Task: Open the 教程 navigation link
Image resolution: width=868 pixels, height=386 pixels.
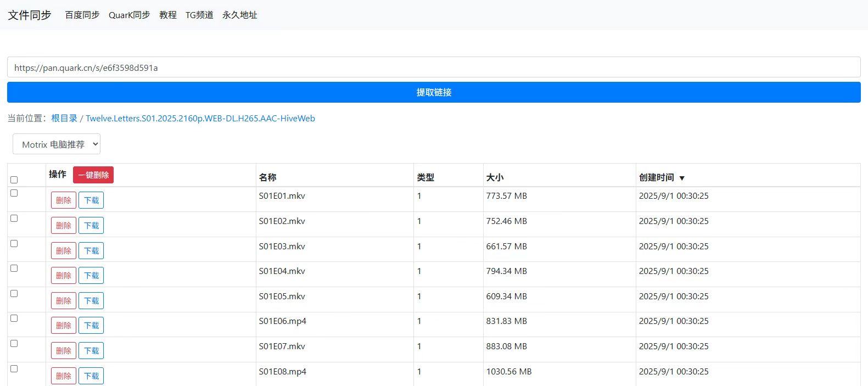Action: (168, 15)
